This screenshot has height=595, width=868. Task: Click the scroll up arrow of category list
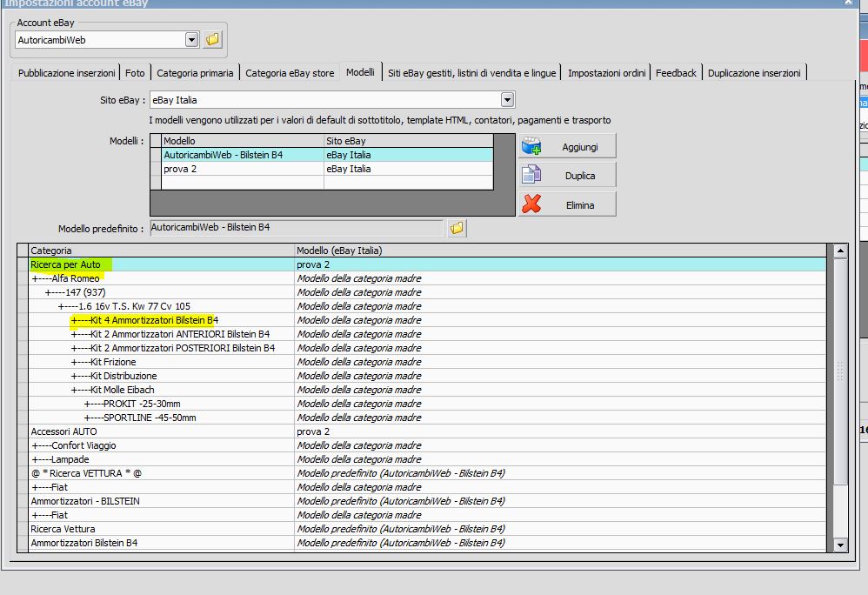click(840, 251)
